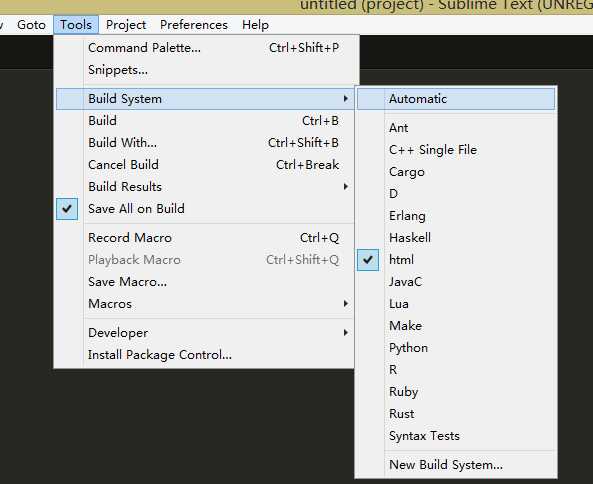The height and width of the screenshot is (484, 593).
Task: Expand the Build Results submenu
Action: (205, 187)
